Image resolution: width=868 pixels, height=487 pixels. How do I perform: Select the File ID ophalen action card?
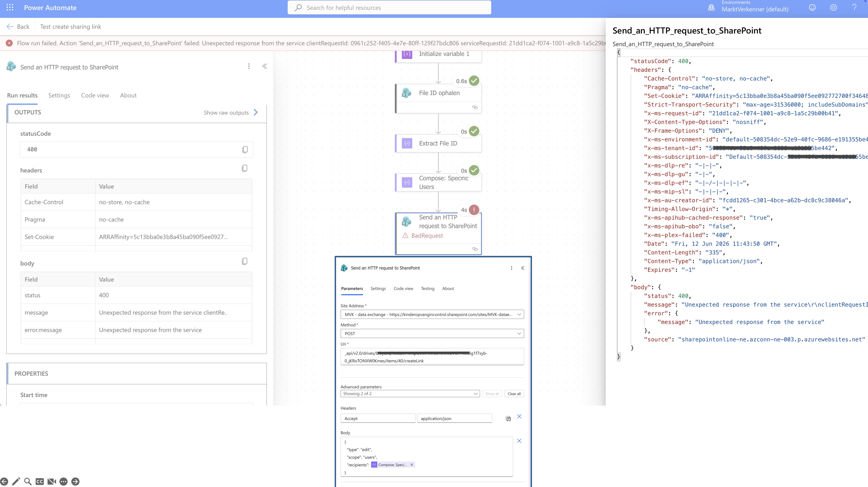(438, 98)
